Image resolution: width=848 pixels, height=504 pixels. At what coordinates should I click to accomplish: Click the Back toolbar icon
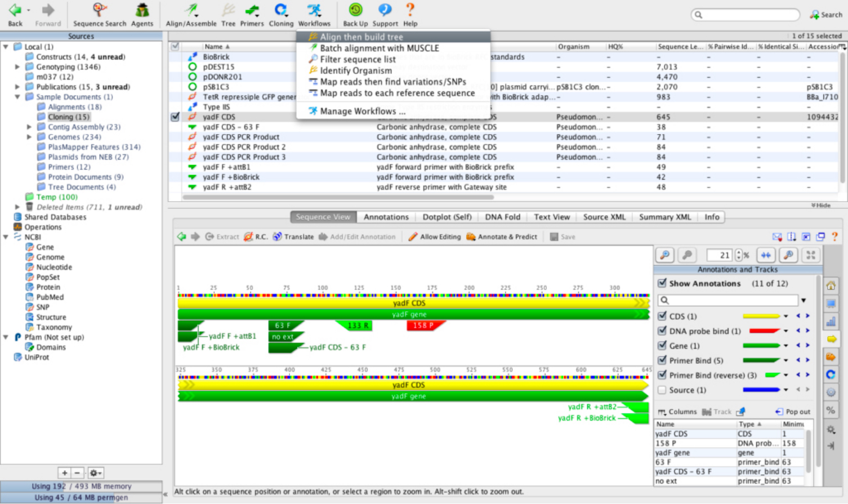15,10
